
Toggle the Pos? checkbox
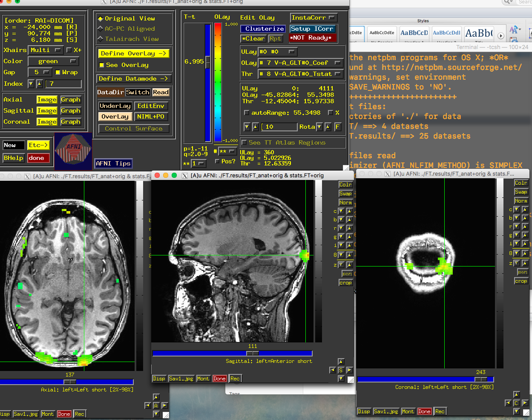click(x=225, y=161)
